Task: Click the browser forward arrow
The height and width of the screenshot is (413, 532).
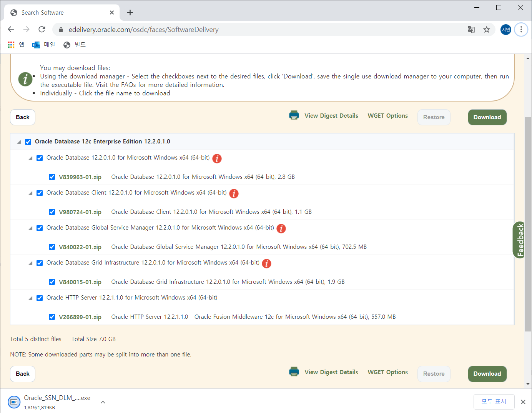Action: [26, 29]
